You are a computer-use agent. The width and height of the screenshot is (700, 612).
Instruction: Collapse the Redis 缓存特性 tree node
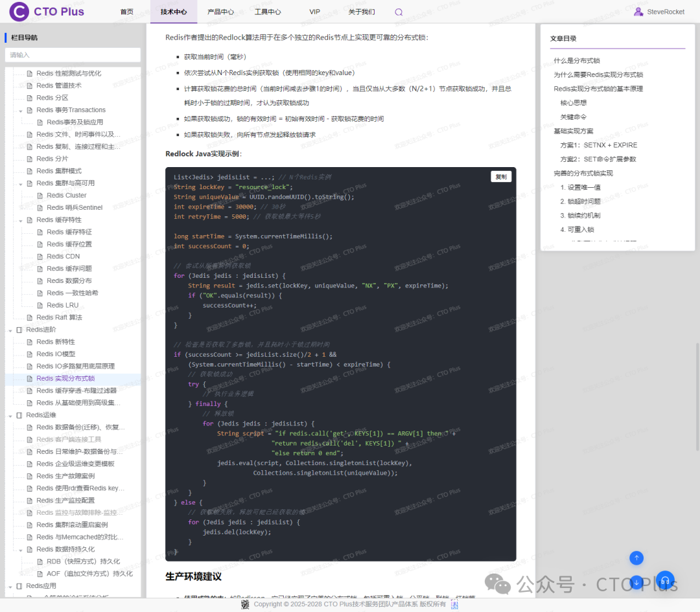point(21,220)
